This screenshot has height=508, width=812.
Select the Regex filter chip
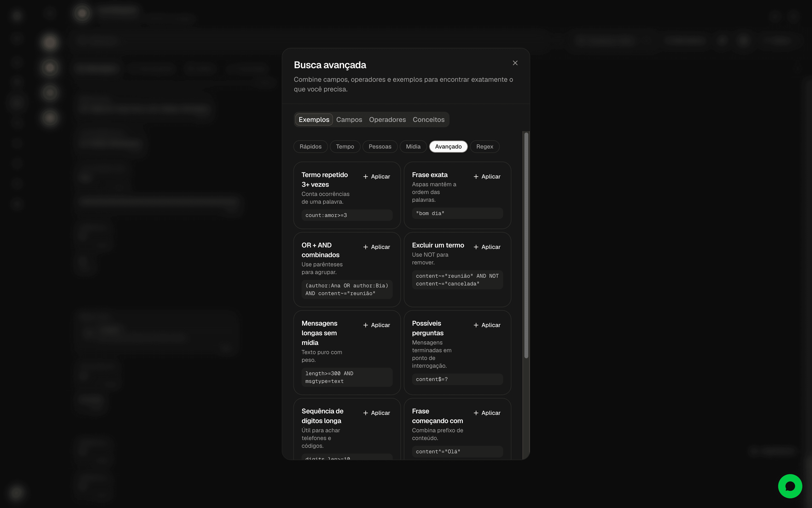[485, 147]
